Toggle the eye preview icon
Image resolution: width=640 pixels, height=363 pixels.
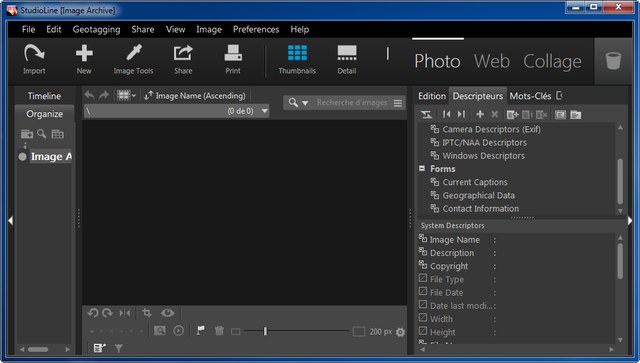167,313
